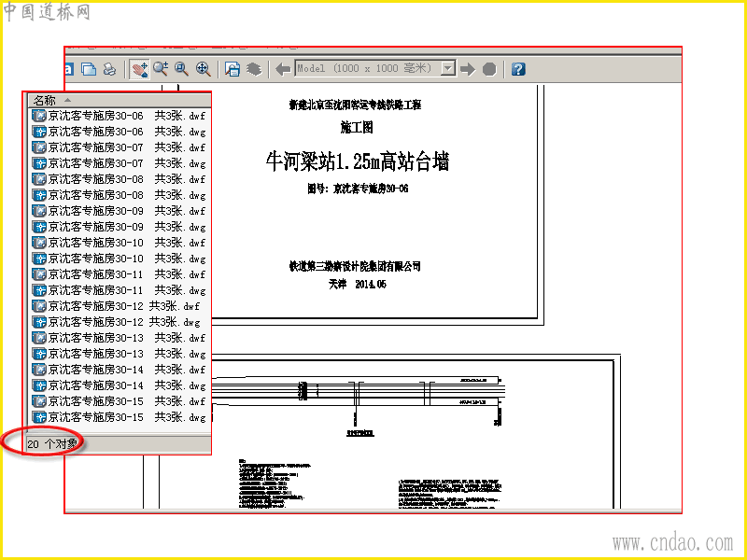Image resolution: width=747 pixels, height=560 pixels.
Task: Activate the Zoom in/out magnifier tool
Action: click(x=161, y=69)
